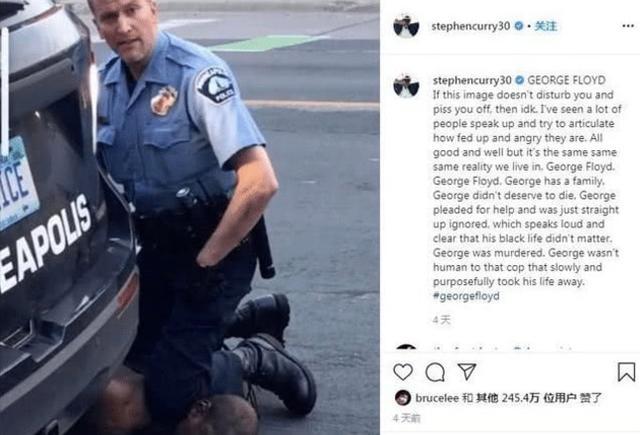The height and width of the screenshot is (435, 640).
Task: Click brucelee's small avatar near likes
Action: [x=403, y=397]
